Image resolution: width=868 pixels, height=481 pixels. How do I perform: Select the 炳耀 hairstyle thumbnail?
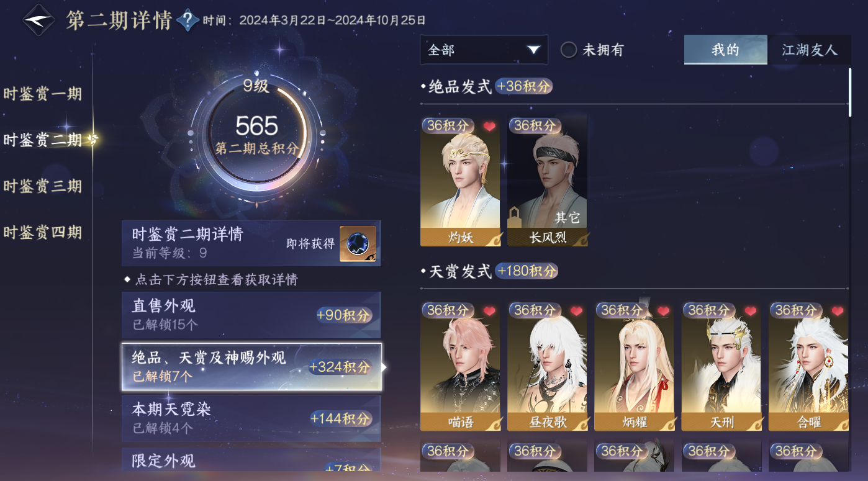(x=634, y=367)
